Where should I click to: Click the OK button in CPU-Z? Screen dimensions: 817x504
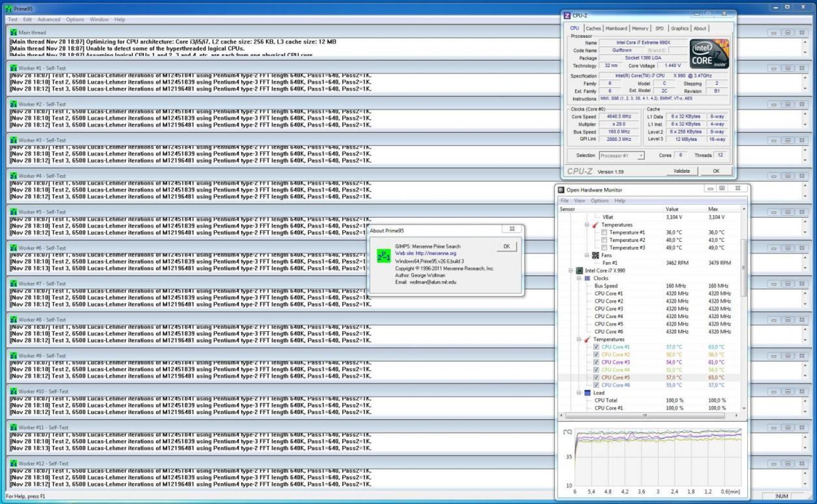pyautogui.click(x=716, y=171)
